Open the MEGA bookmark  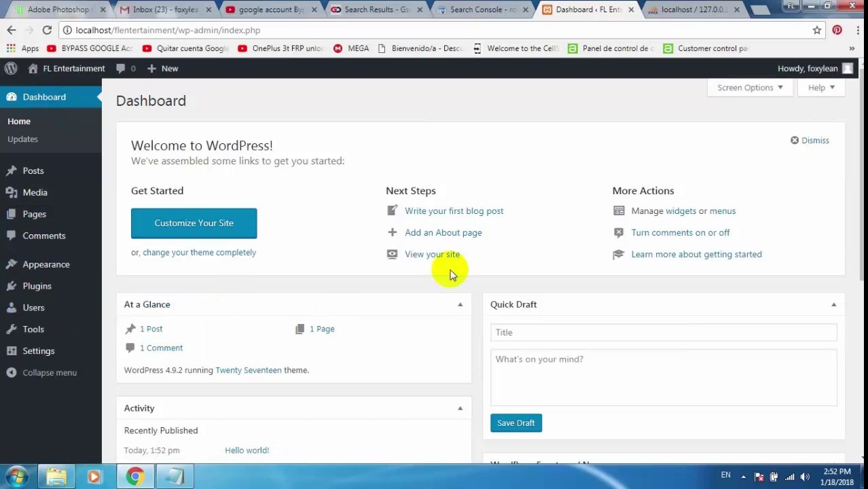tap(351, 49)
